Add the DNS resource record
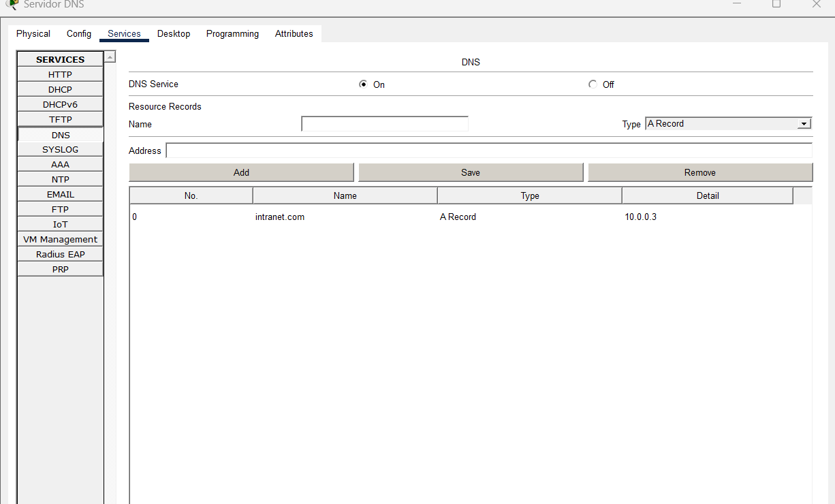Image resolution: width=835 pixels, height=504 pixels. [x=241, y=172]
